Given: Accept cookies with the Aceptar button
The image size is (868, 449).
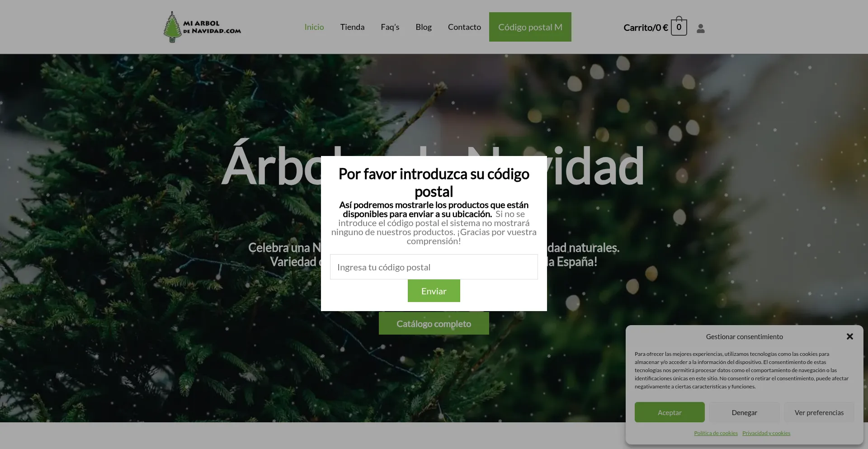Looking at the screenshot, I should tap(669, 412).
